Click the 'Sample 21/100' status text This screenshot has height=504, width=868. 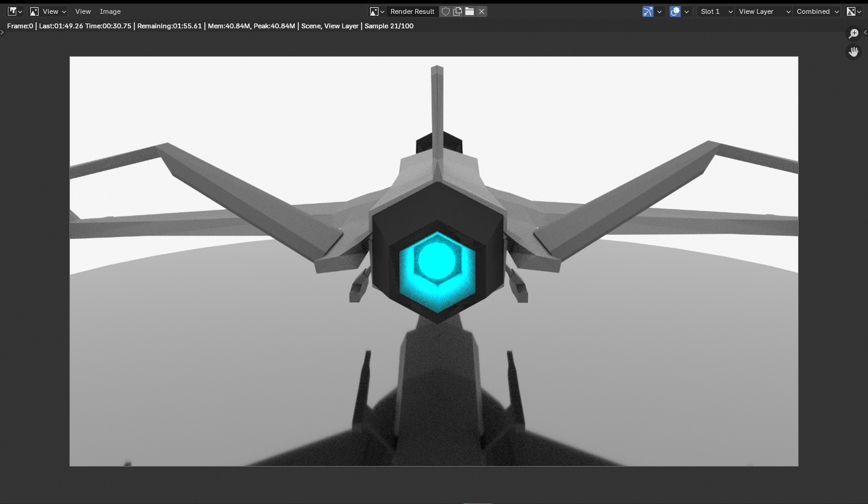[x=389, y=26]
